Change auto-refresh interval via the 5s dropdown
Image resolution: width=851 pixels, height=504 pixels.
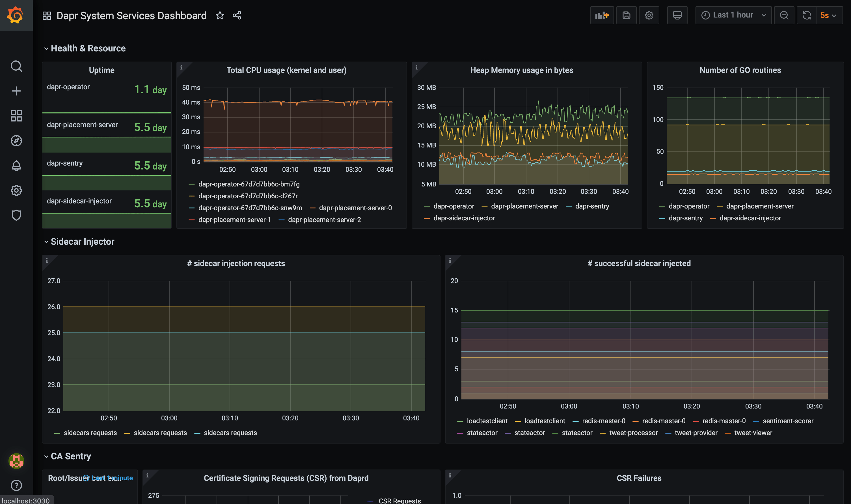pos(829,15)
